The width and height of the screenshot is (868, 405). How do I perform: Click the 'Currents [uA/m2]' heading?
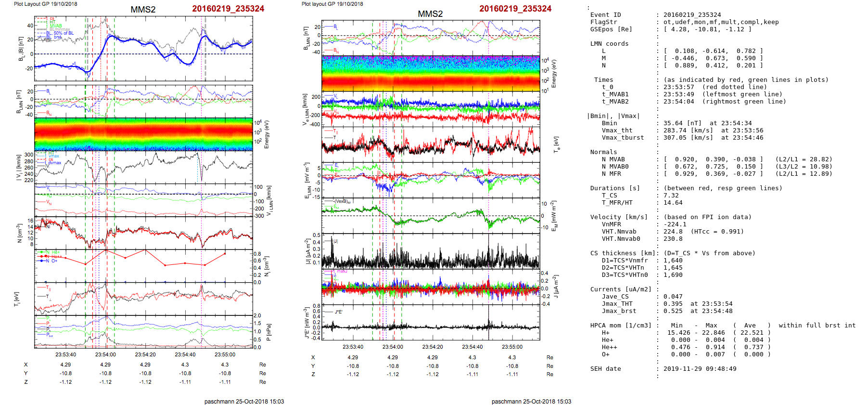tap(621, 289)
